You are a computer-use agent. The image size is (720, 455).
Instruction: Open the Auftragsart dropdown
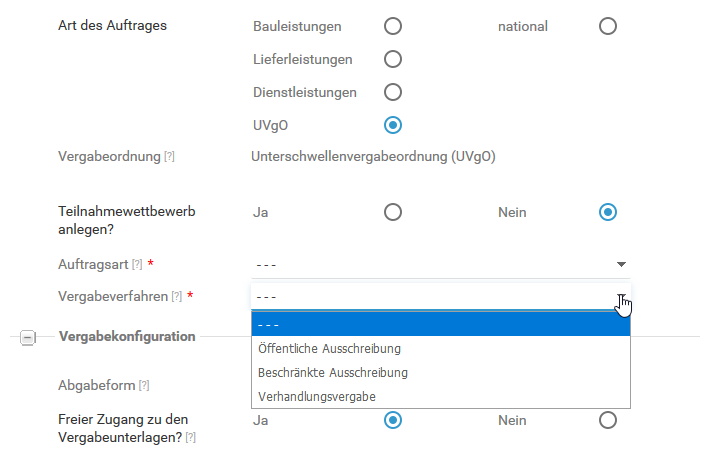click(440, 264)
